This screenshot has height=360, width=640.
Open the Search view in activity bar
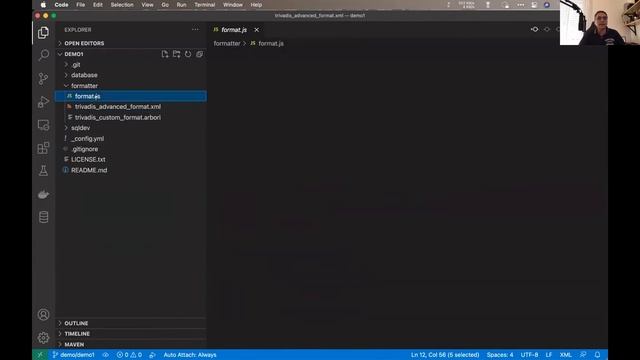tap(43, 55)
